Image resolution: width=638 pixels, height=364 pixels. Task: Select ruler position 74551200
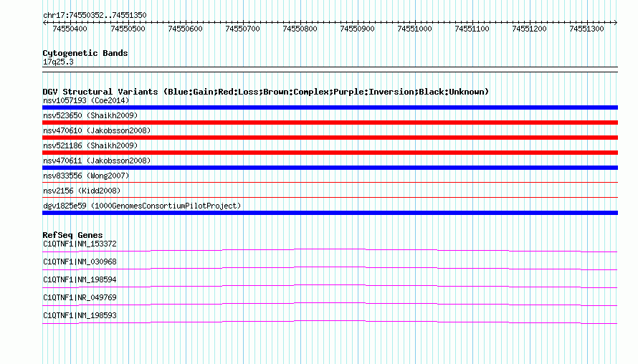529,29
